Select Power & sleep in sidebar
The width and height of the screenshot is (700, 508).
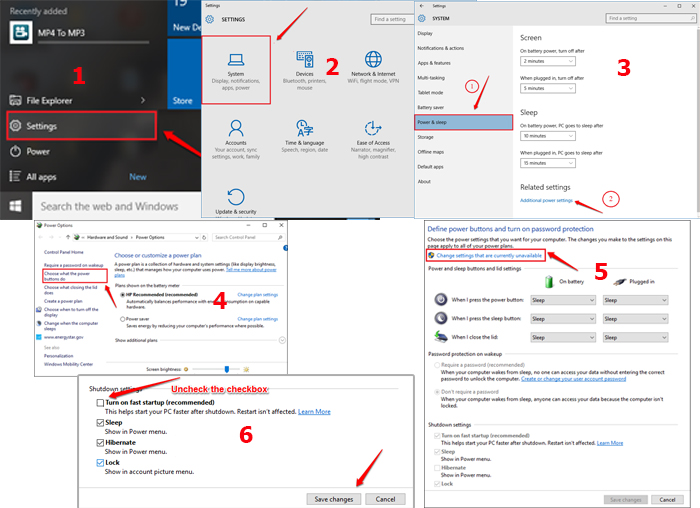tap(463, 122)
